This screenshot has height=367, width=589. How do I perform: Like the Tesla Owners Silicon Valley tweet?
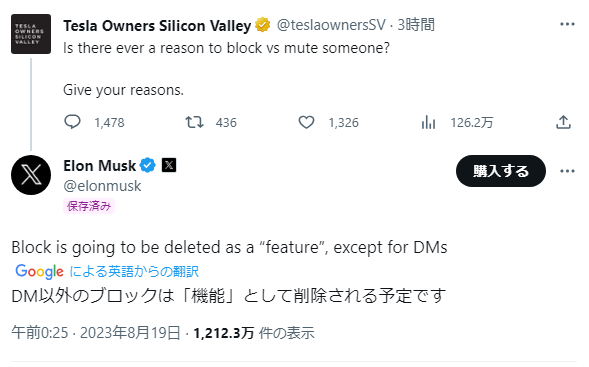306,122
